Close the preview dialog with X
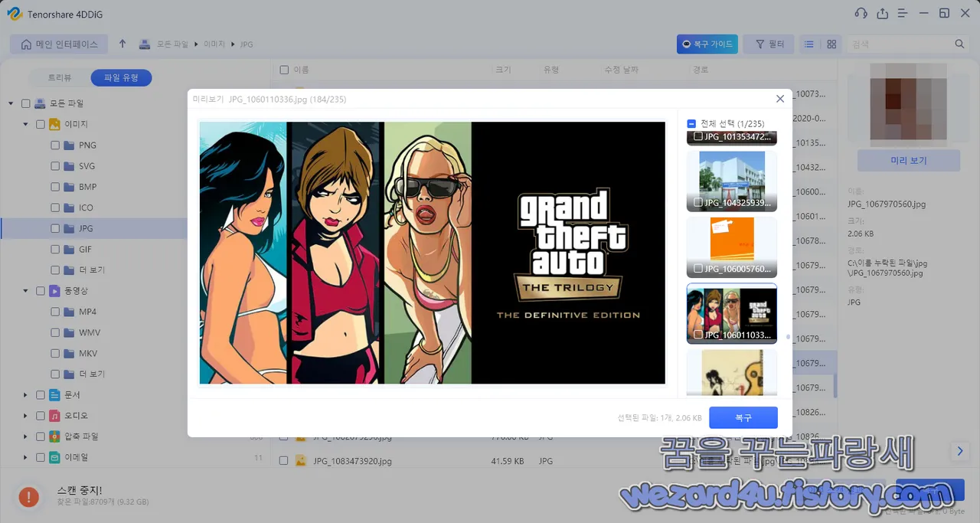 [780, 99]
